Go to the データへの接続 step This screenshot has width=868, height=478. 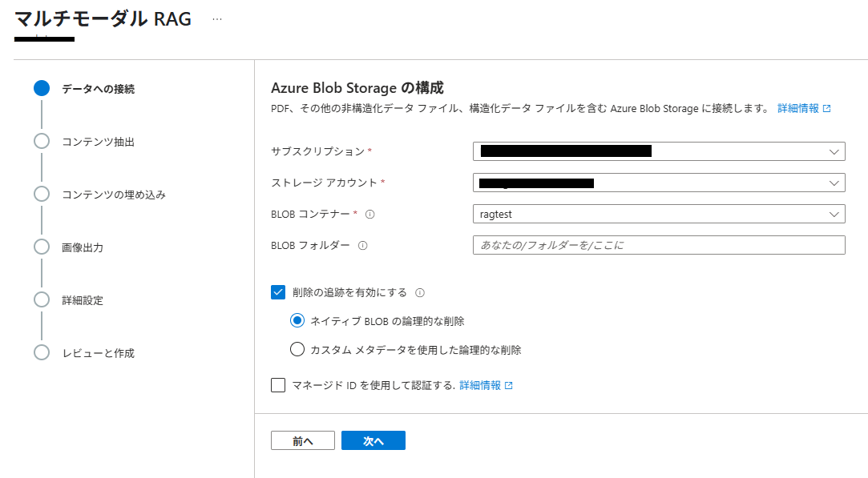(x=98, y=89)
